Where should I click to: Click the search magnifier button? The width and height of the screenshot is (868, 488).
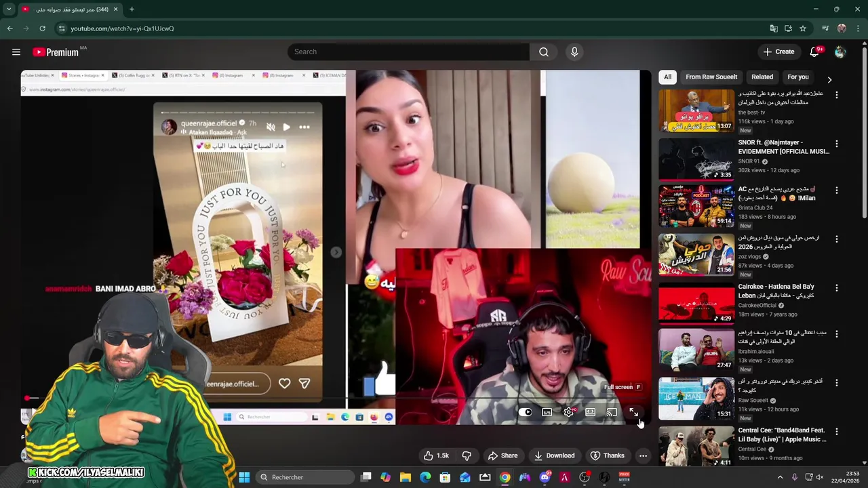(x=544, y=52)
